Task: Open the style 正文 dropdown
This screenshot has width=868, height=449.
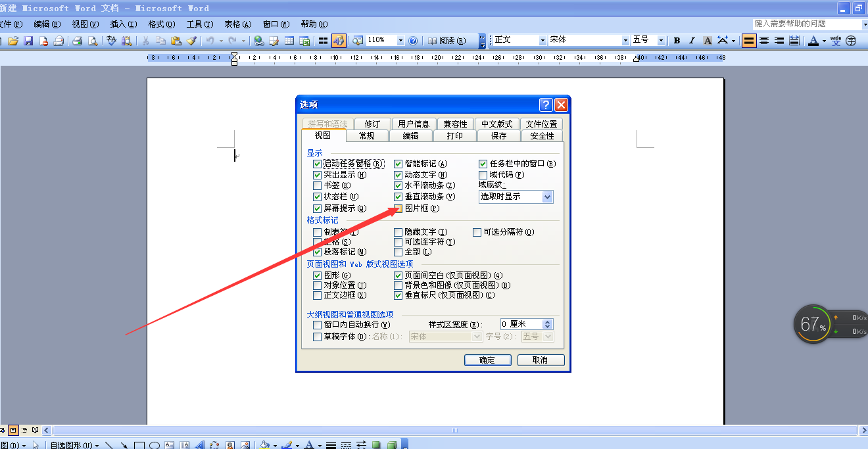Action: pos(542,41)
